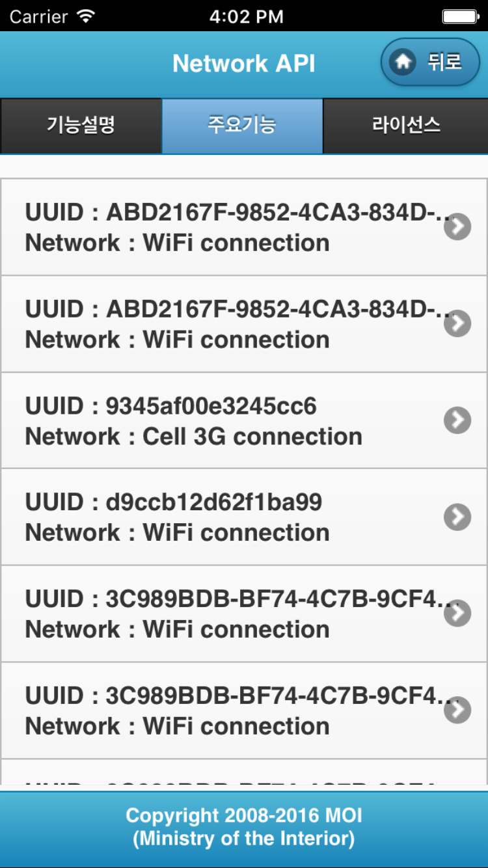Tap chevron on the second 3C989BDB row
This screenshot has width=488, height=868.
click(x=457, y=710)
